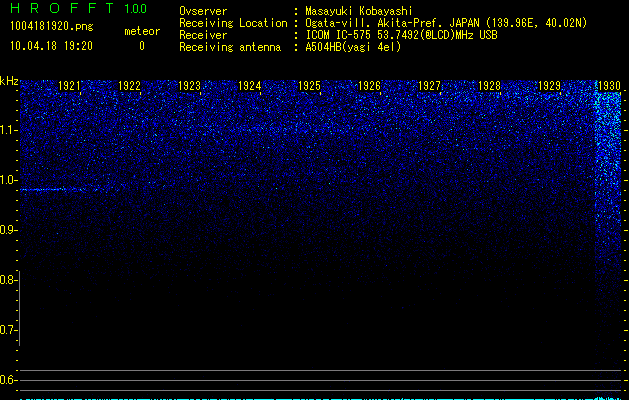Click the 1926 time marker

pos(369,85)
